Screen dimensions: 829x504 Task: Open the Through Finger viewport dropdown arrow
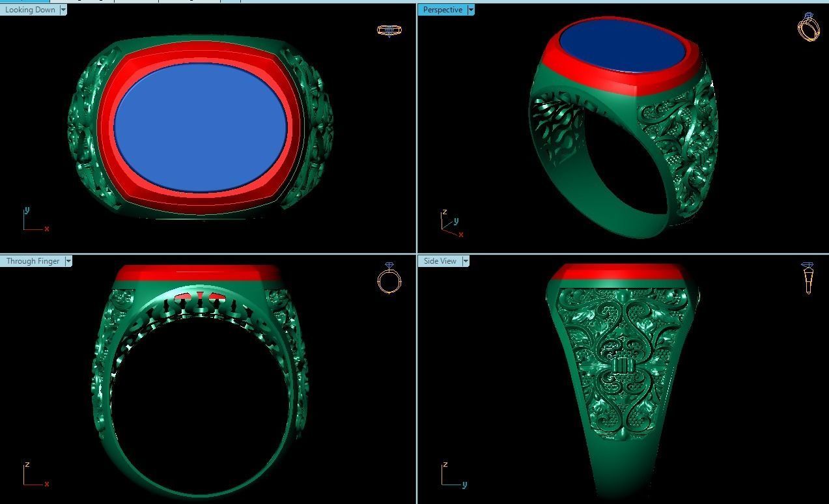click(68, 261)
